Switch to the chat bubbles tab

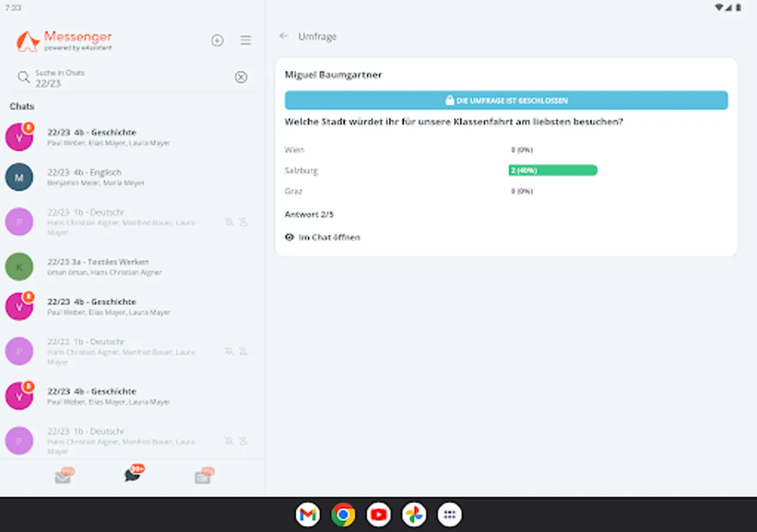click(x=133, y=475)
